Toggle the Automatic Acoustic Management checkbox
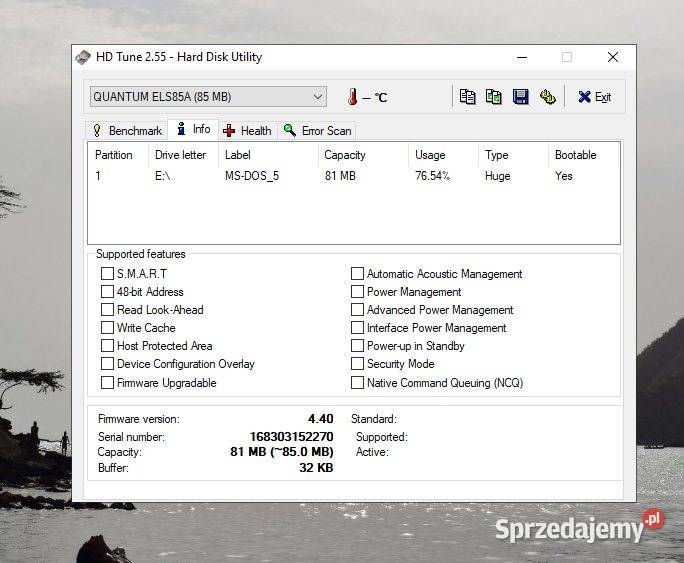684x563 pixels. pyautogui.click(x=357, y=273)
